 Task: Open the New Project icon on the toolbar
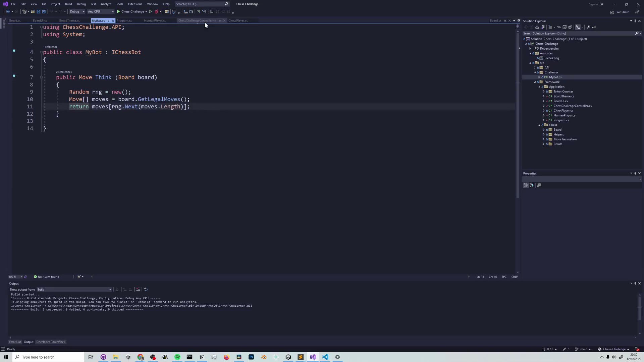tap(25, 11)
